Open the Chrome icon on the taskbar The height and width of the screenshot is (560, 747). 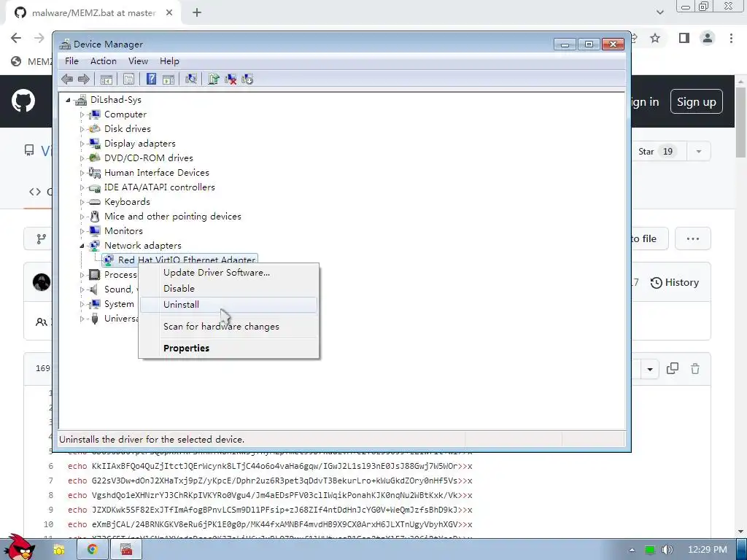(x=92, y=549)
